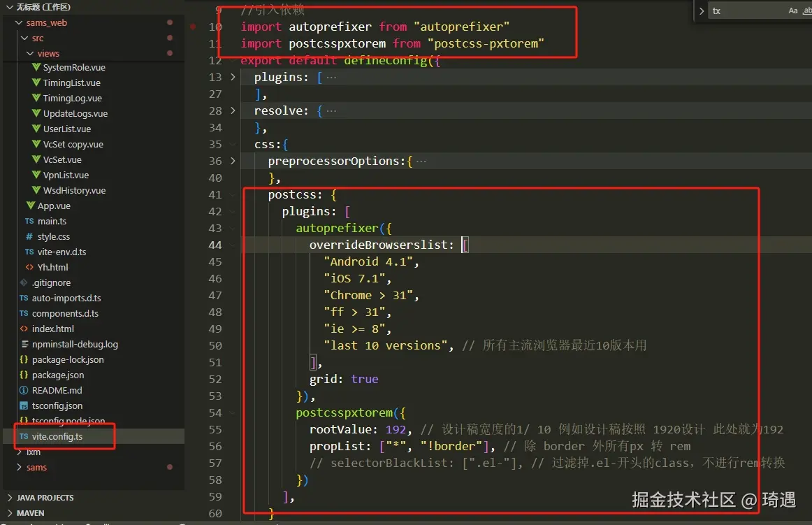Collapse the find widget with its left chevron
The width and height of the screenshot is (812, 525).
point(700,10)
